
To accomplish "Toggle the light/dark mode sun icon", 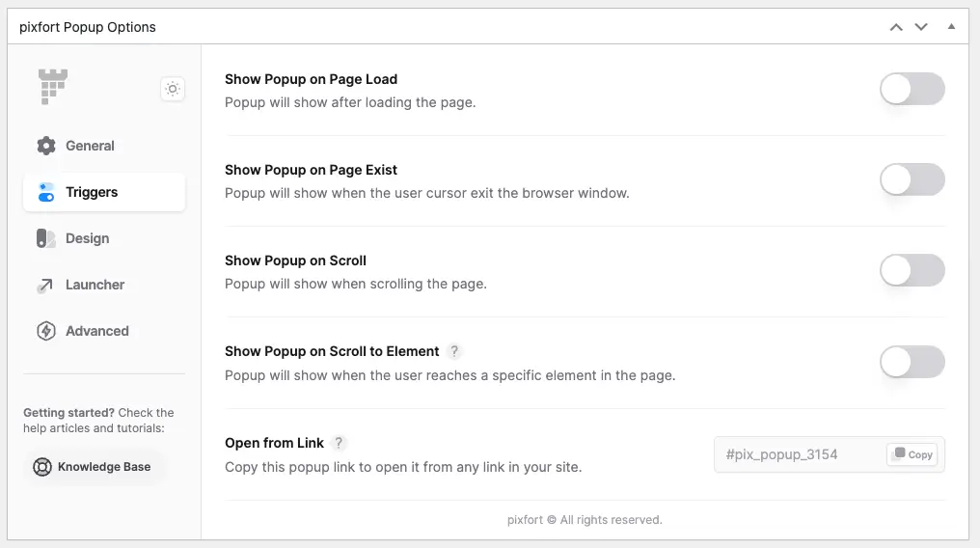I will (x=173, y=89).
